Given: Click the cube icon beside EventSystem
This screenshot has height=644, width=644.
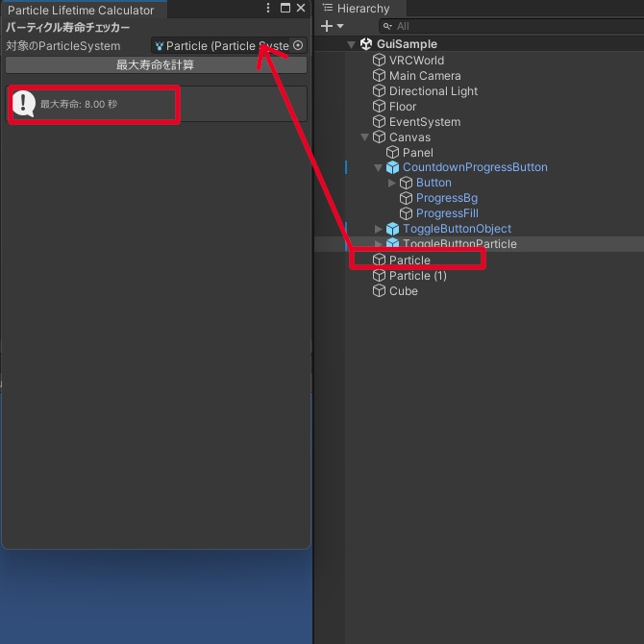Looking at the screenshot, I should tap(379, 121).
